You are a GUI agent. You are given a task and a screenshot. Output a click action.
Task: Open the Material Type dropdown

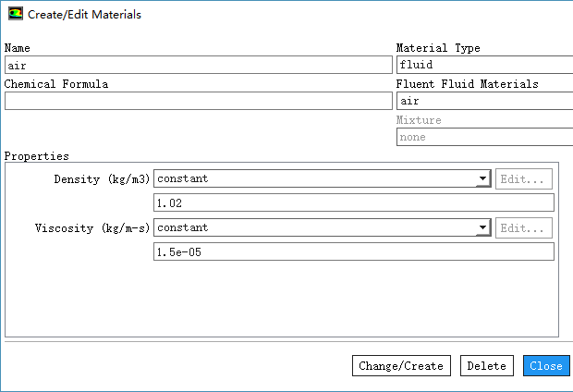[484, 65]
